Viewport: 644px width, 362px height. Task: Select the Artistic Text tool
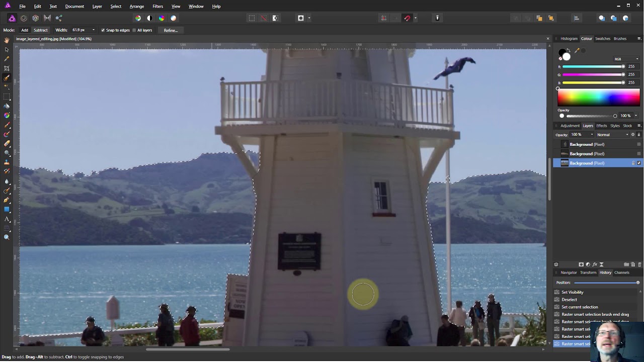click(7, 219)
